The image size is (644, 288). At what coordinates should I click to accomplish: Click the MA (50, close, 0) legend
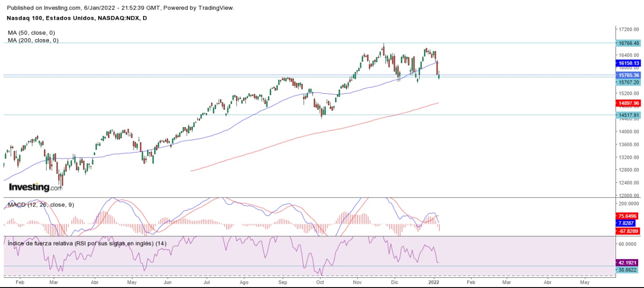(x=31, y=32)
